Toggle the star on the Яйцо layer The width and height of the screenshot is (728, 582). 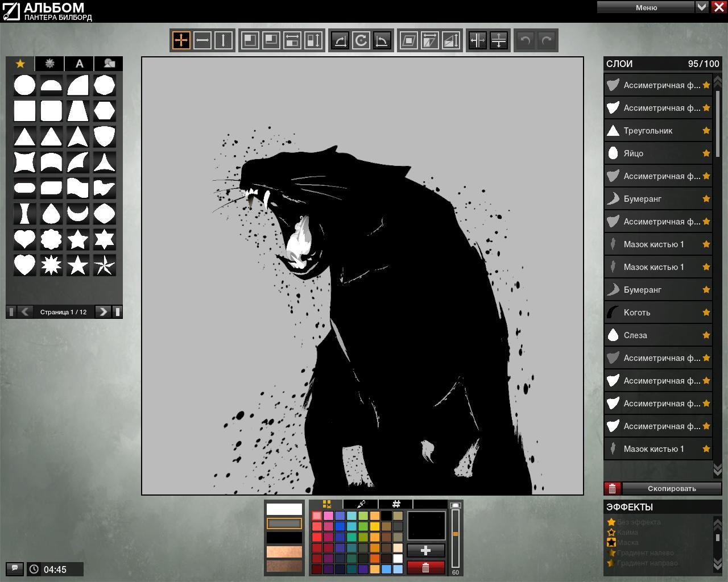coord(706,153)
